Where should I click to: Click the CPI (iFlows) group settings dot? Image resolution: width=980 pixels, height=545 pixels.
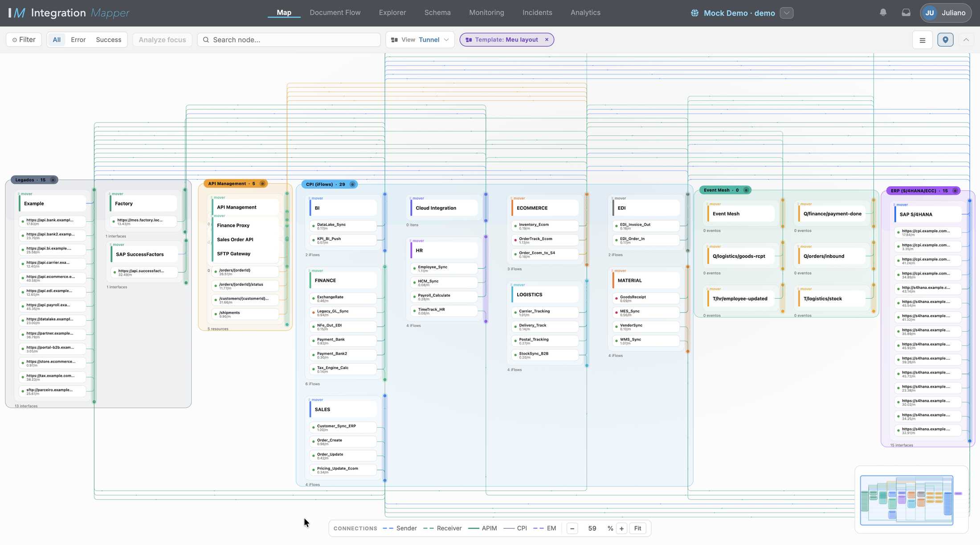click(x=352, y=184)
